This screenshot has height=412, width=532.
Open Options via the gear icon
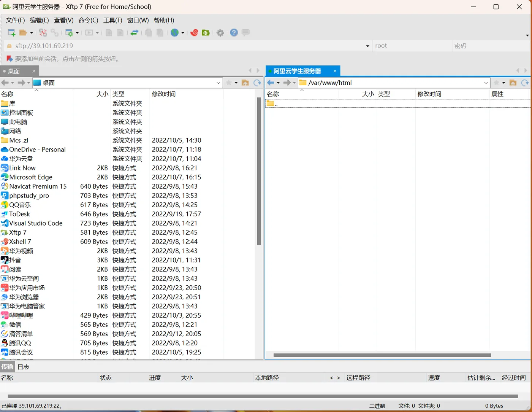pos(220,33)
